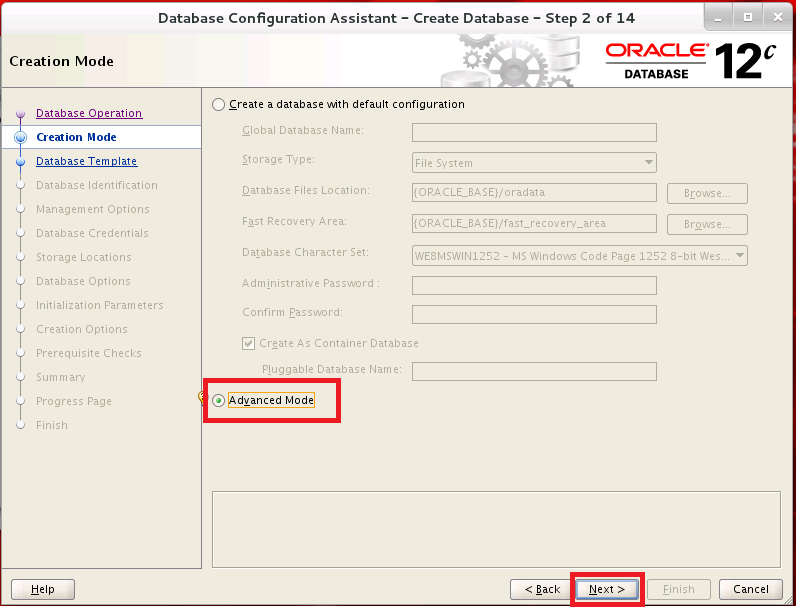The height and width of the screenshot is (608, 797).
Task: Click the Next button
Action: tap(606, 589)
